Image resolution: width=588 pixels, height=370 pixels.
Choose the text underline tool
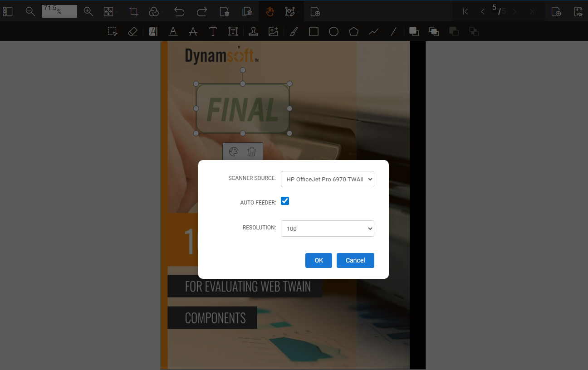(x=173, y=31)
